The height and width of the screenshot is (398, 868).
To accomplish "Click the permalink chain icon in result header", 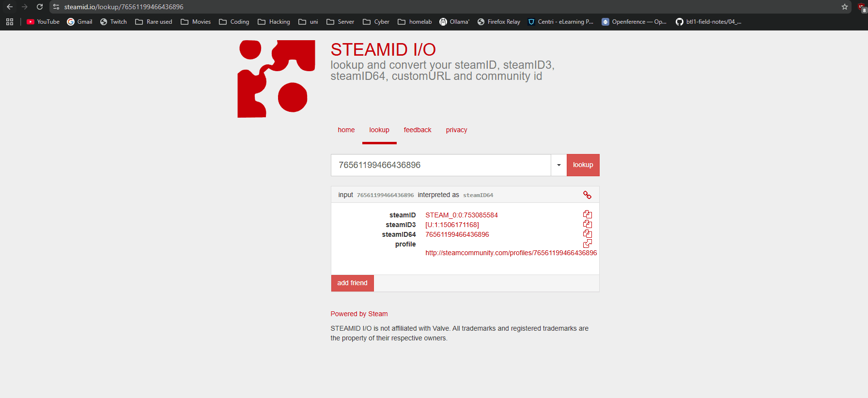I will pyautogui.click(x=587, y=195).
